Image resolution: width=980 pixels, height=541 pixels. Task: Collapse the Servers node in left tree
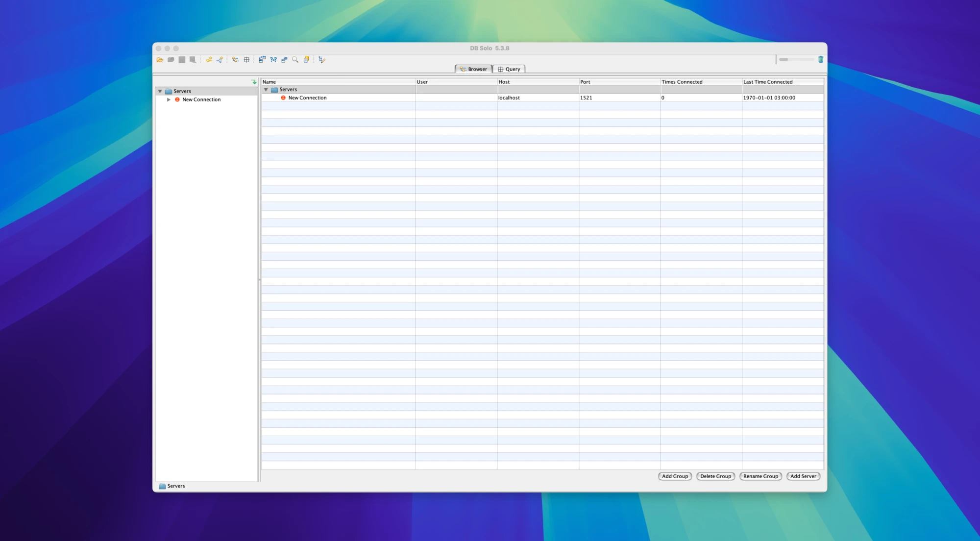tap(160, 91)
